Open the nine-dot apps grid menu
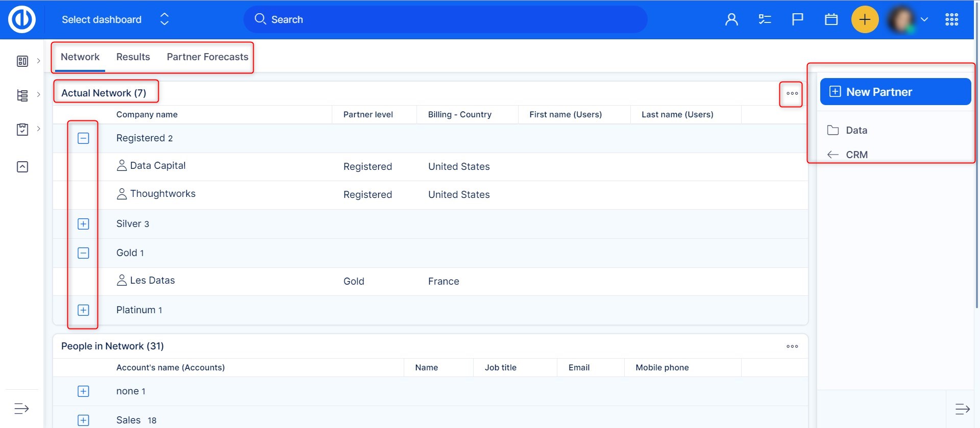The height and width of the screenshot is (428, 980). (951, 19)
